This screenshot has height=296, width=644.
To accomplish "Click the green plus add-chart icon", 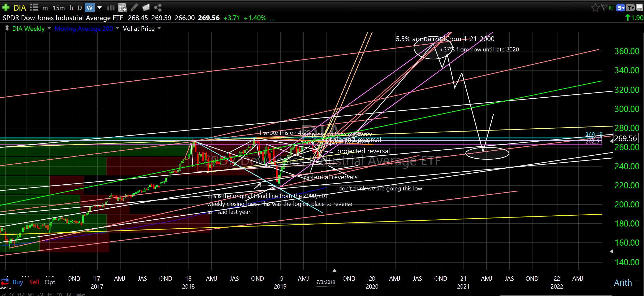I will 6,7.
